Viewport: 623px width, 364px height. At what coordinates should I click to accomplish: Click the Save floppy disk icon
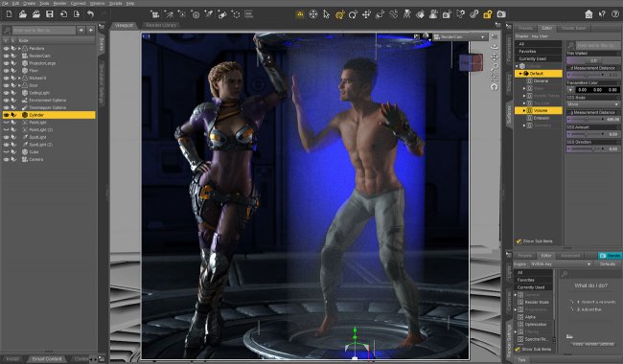click(x=50, y=14)
